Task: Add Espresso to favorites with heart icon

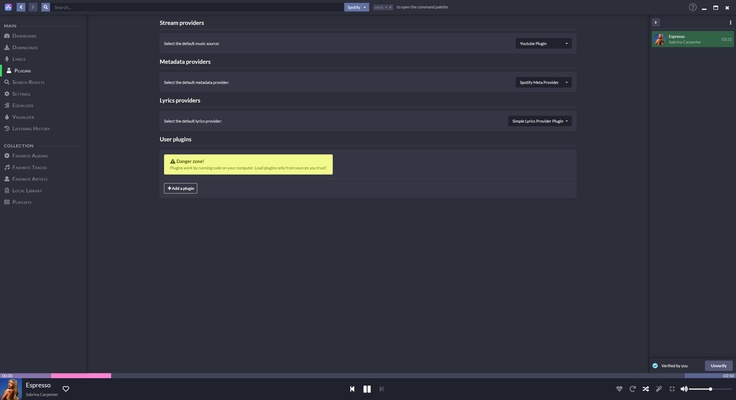Action: [x=66, y=389]
